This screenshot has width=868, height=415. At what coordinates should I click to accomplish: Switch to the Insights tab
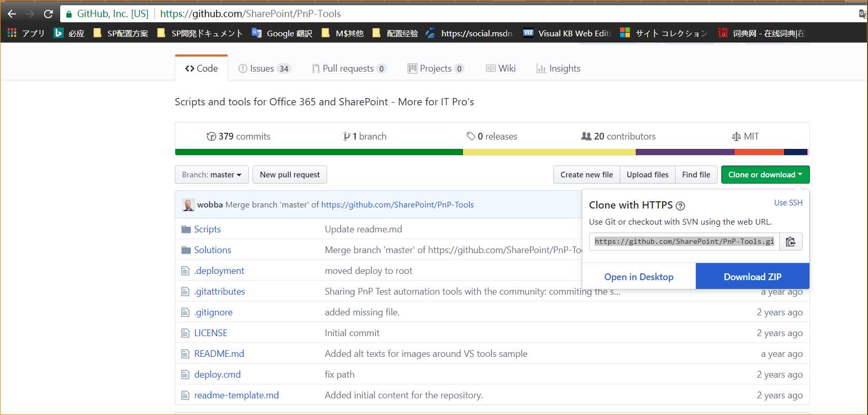(558, 68)
